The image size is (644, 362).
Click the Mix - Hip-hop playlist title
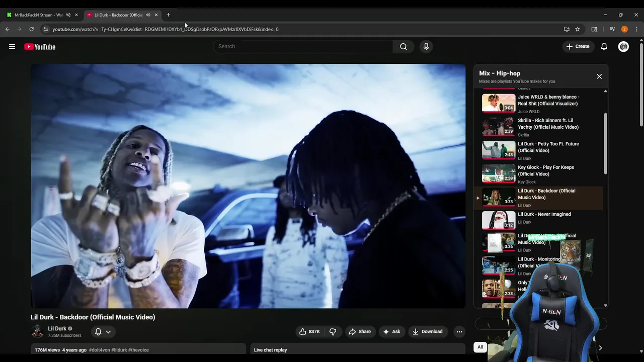[x=500, y=73]
